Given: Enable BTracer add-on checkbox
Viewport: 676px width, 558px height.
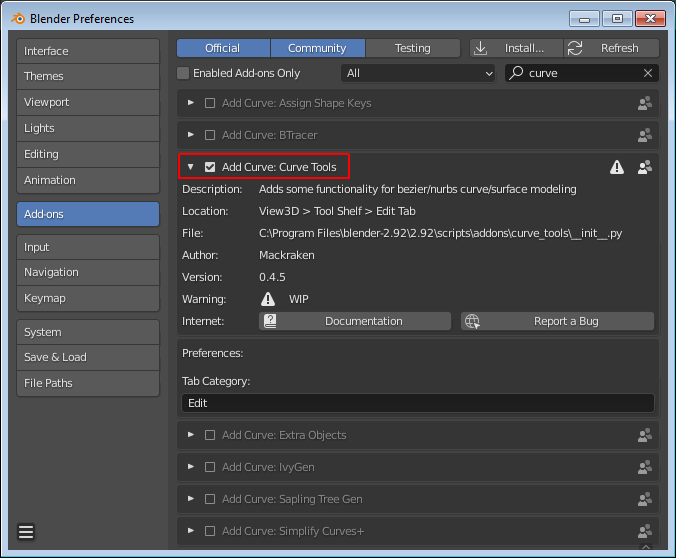Looking at the screenshot, I should (x=210, y=135).
